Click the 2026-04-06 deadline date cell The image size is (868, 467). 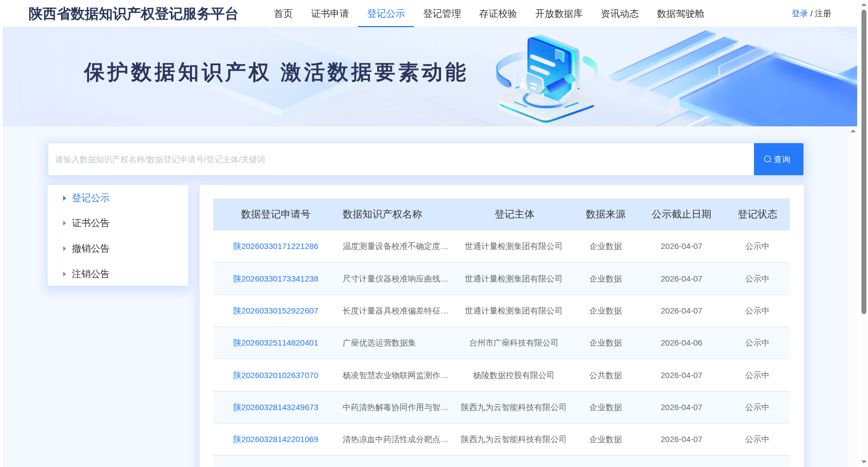point(681,343)
